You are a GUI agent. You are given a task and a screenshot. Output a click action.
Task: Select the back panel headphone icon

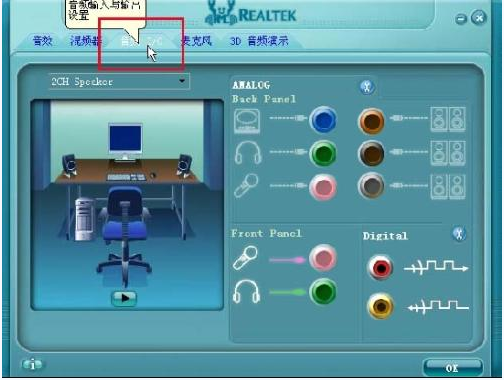pos(248,153)
